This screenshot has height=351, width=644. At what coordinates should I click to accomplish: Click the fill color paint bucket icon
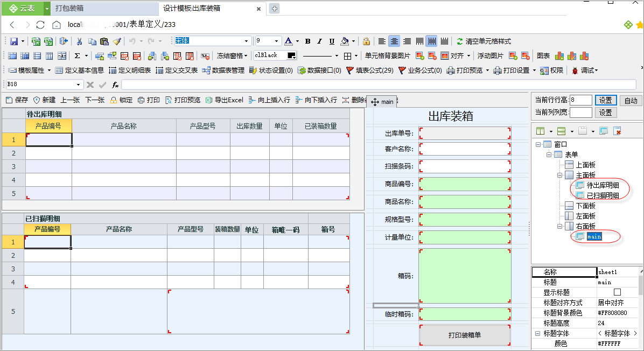pyautogui.click(x=345, y=41)
